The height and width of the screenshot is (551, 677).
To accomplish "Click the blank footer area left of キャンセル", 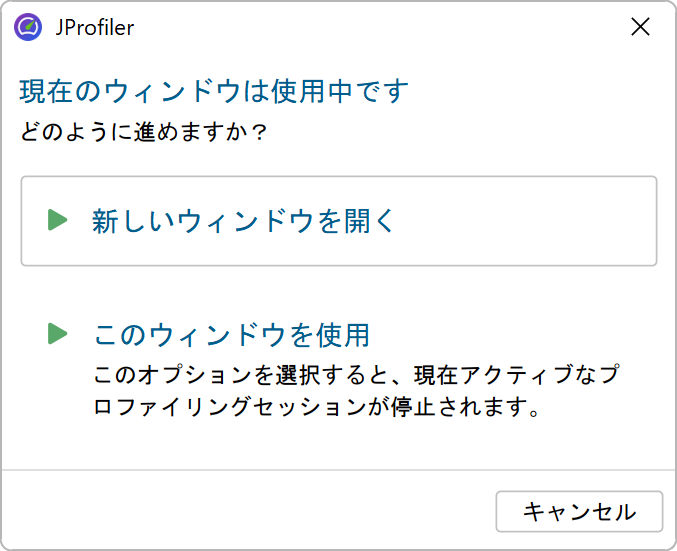I will click(x=250, y=510).
